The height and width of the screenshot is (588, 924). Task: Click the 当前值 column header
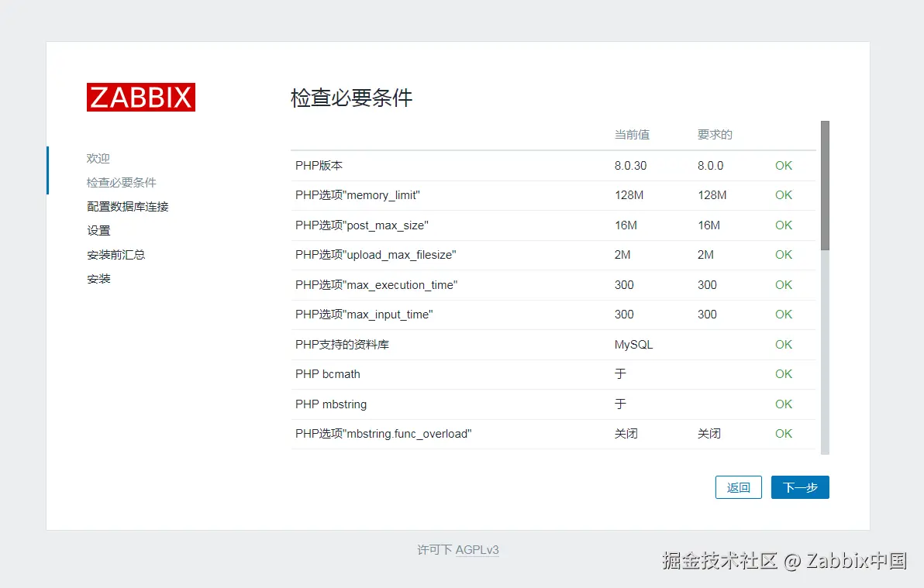click(632, 135)
